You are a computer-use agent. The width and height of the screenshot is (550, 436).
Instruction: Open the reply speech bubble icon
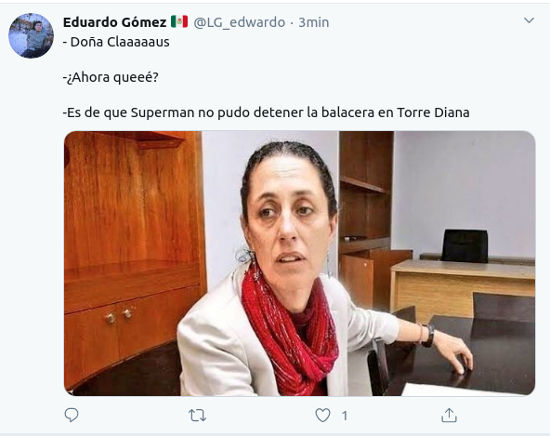pos(72,415)
